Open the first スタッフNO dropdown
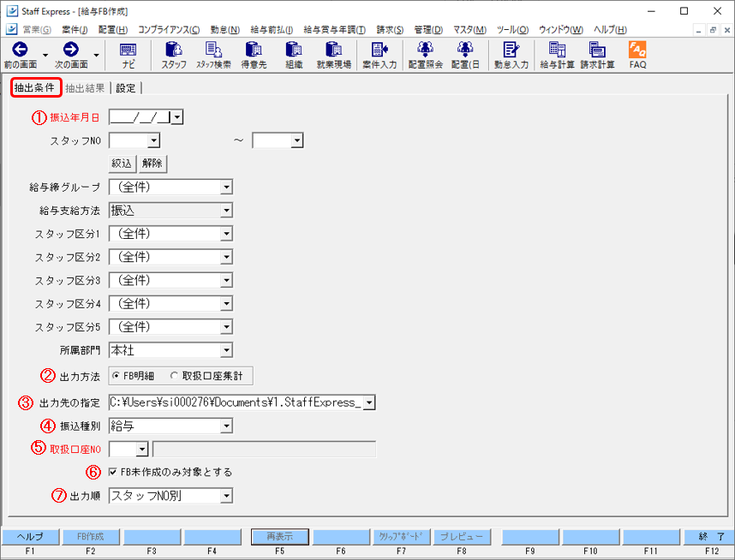The width and height of the screenshot is (735, 560). [x=153, y=140]
